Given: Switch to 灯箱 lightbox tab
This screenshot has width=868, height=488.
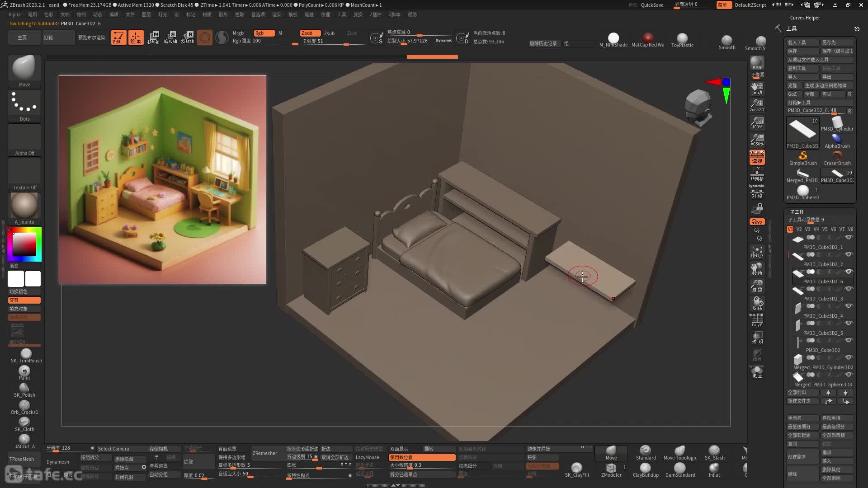Looking at the screenshot, I should 58,38.
